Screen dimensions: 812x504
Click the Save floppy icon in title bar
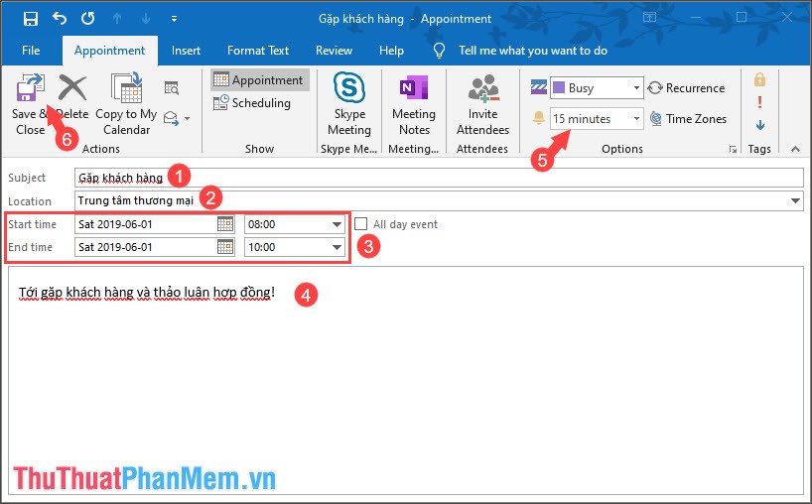pyautogui.click(x=31, y=19)
